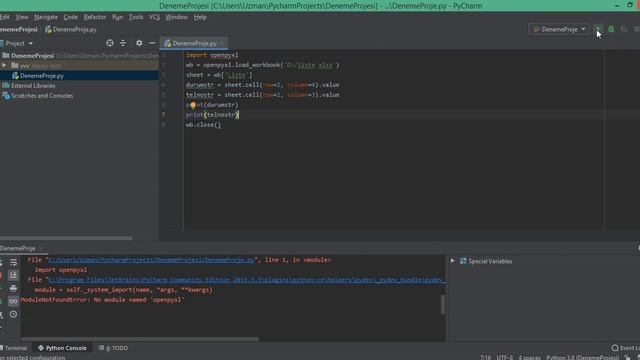This screenshot has height=360, width=640.
Task: Open the Terminal tool window
Action: coord(14,348)
